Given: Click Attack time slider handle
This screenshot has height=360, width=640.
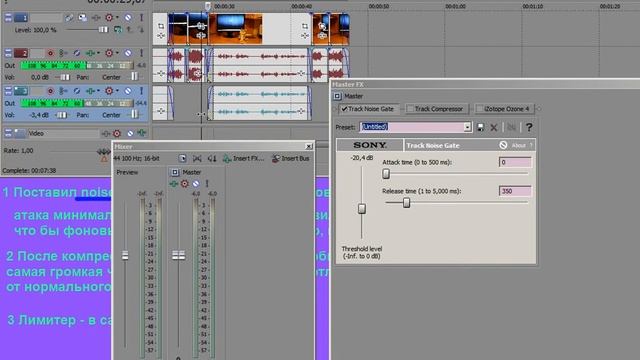Looking at the screenshot, I should (386, 174).
